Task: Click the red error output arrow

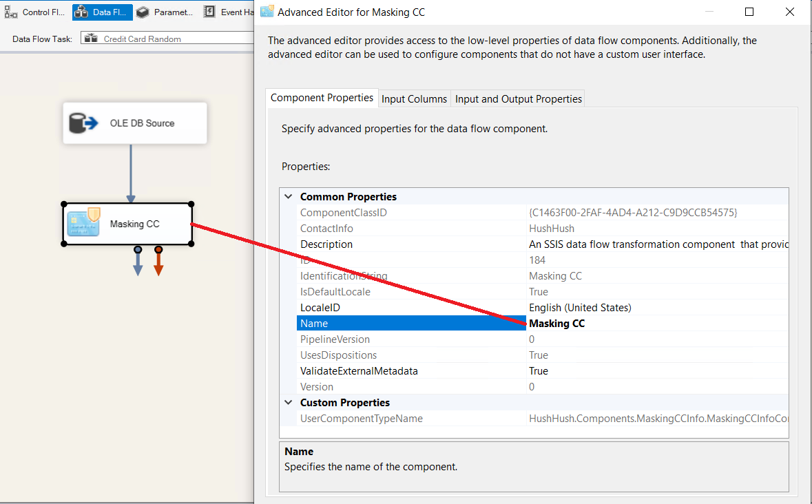Action: tap(158, 262)
